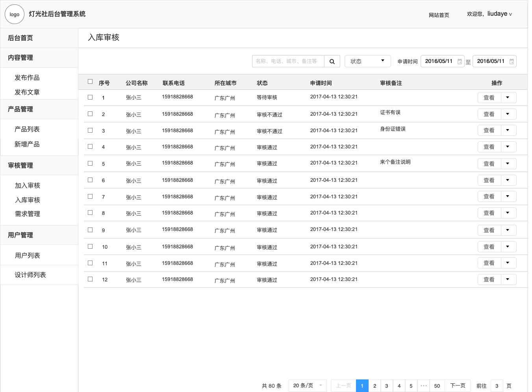Select 发布作品 in the sidebar
This screenshot has width=532, height=392.
coord(27,78)
